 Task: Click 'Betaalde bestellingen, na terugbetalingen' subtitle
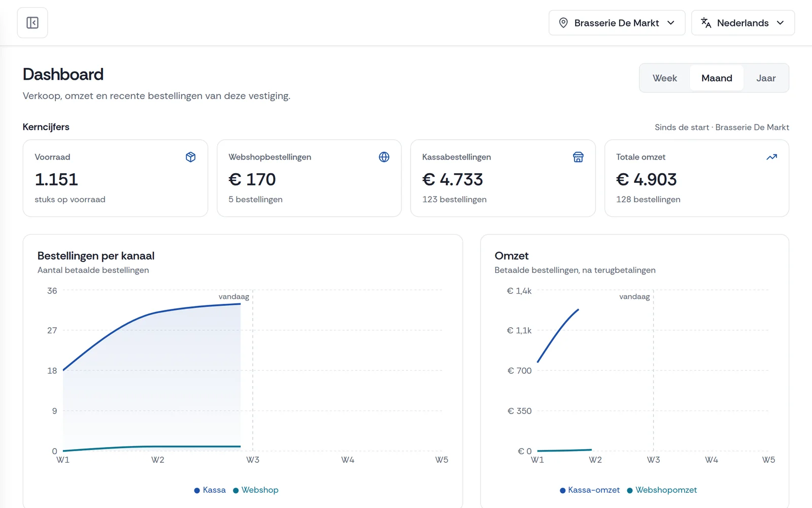pyautogui.click(x=575, y=270)
